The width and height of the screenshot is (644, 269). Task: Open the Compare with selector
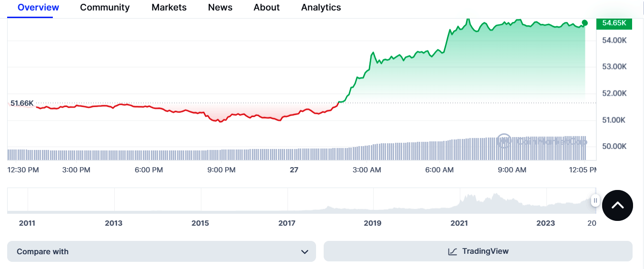(161, 251)
